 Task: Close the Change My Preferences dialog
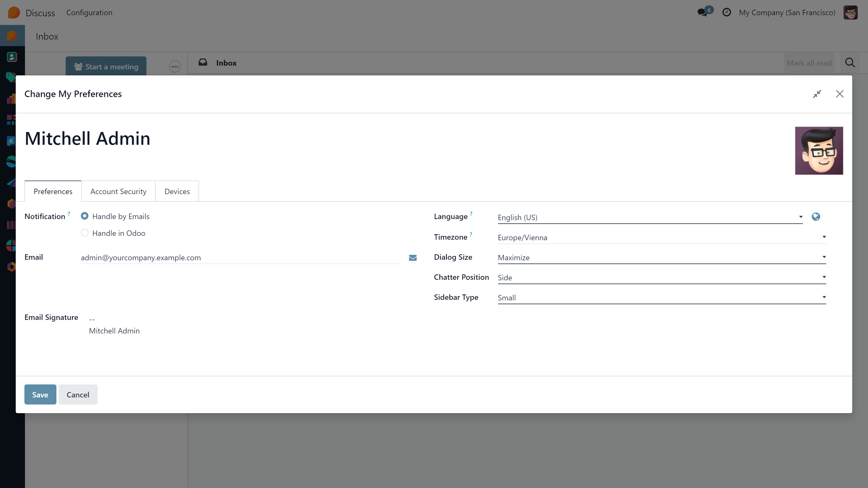[839, 94]
